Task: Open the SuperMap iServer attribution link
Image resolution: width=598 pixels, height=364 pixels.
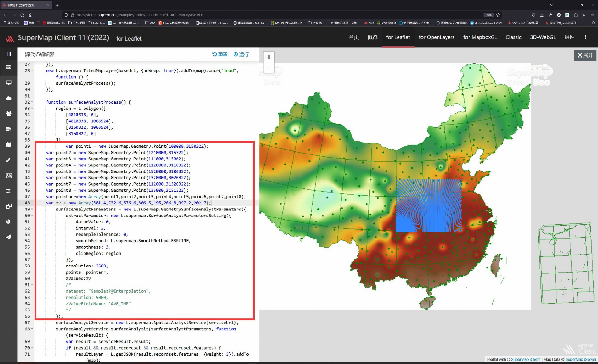Action: [580, 359]
